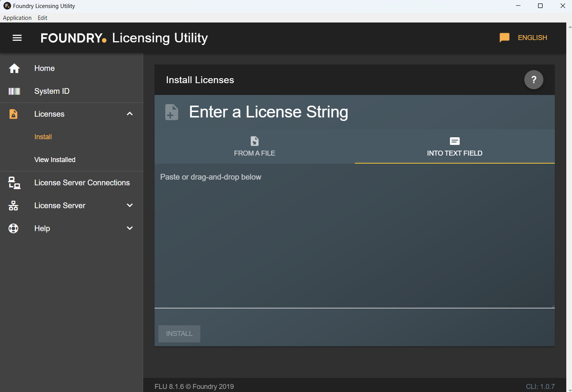Open the Application menu
Viewport: 572px width, 392px height.
(17, 18)
